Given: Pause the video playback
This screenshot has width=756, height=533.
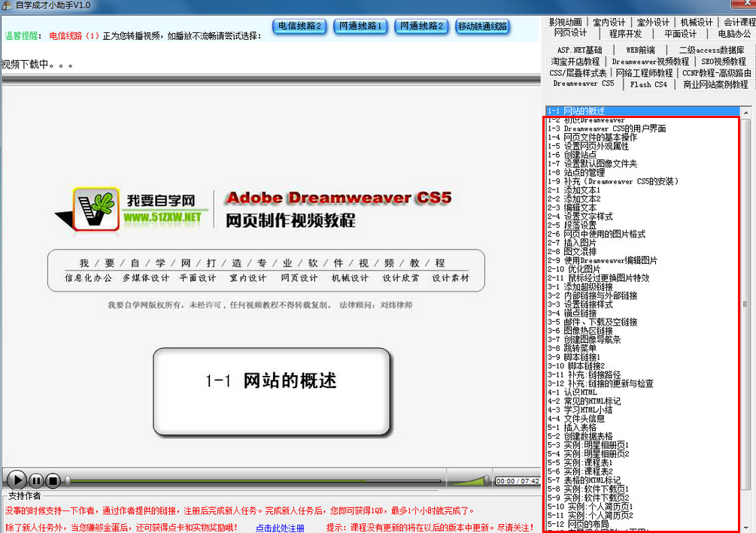Looking at the screenshot, I should 36,480.
